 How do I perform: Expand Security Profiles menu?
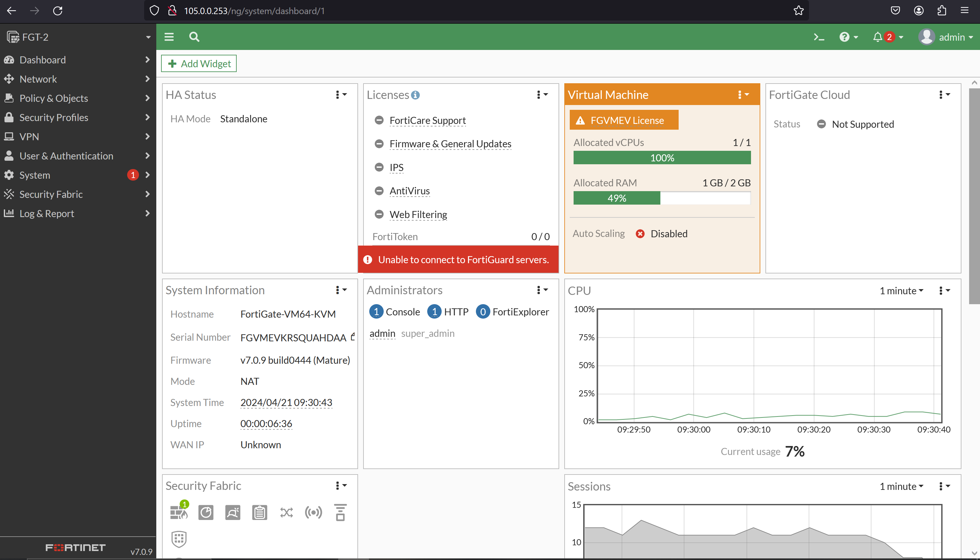click(x=78, y=117)
